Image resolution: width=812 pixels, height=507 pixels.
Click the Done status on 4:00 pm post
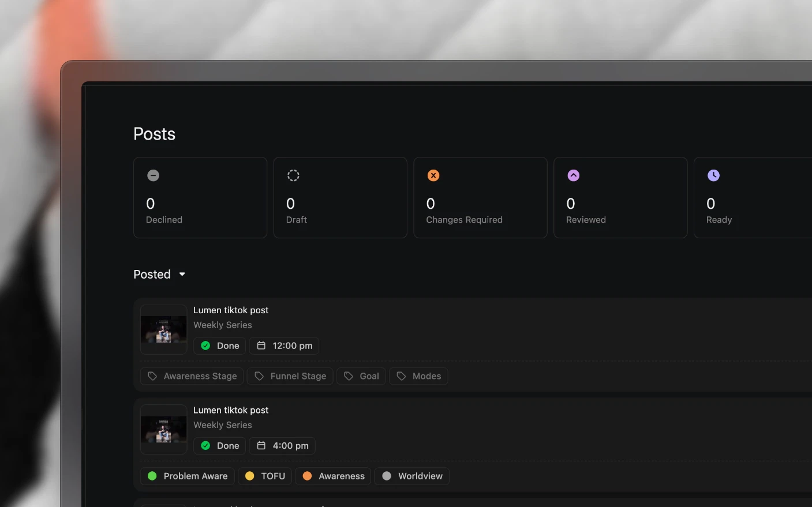point(220,445)
